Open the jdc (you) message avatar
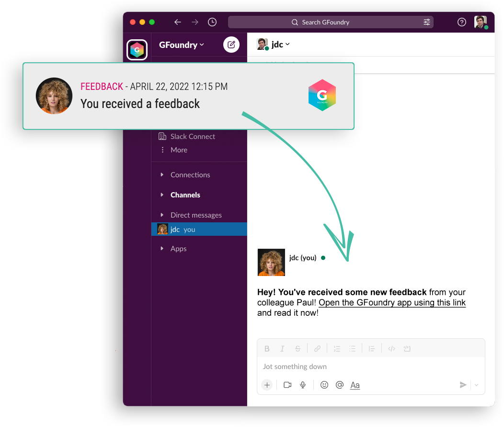This screenshot has width=504, height=427. 271,262
